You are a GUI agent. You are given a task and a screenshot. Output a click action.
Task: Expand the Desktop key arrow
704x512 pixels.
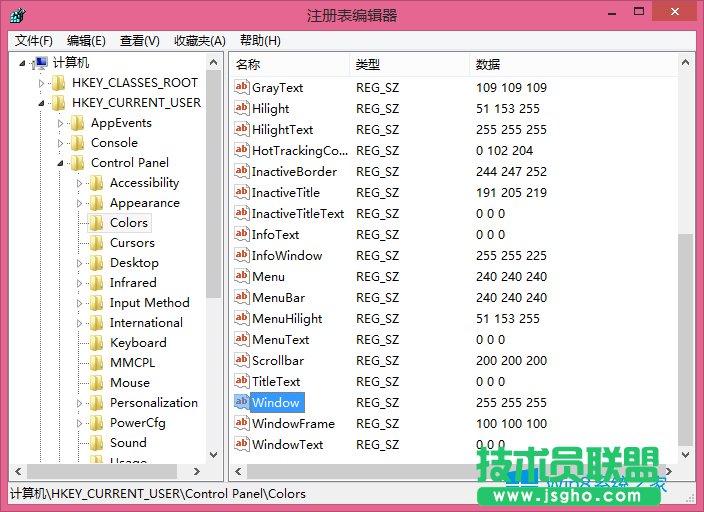click(x=79, y=263)
